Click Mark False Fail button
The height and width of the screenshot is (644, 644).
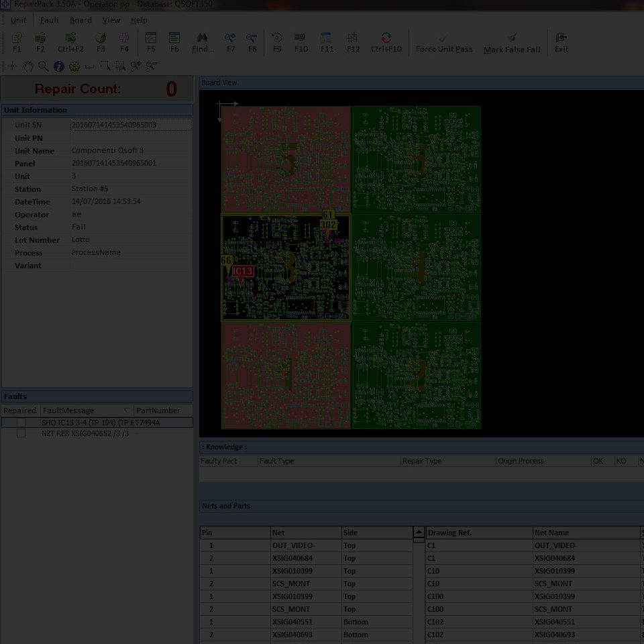(512, 43)
